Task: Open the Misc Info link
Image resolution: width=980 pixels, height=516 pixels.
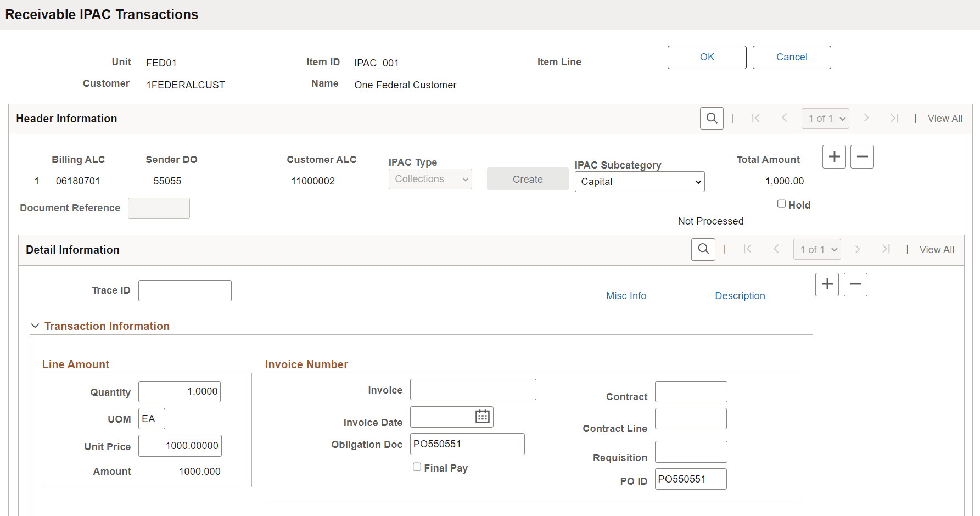Action: (626, 295)
